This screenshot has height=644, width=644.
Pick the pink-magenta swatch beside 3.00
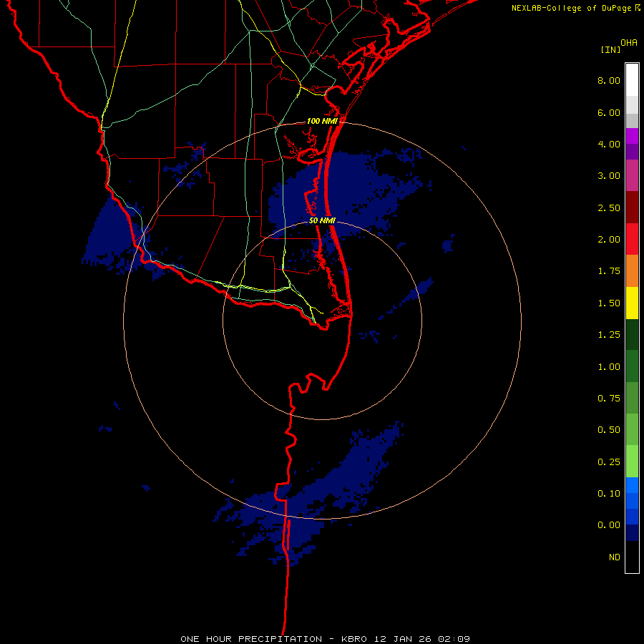coord(632,176)
